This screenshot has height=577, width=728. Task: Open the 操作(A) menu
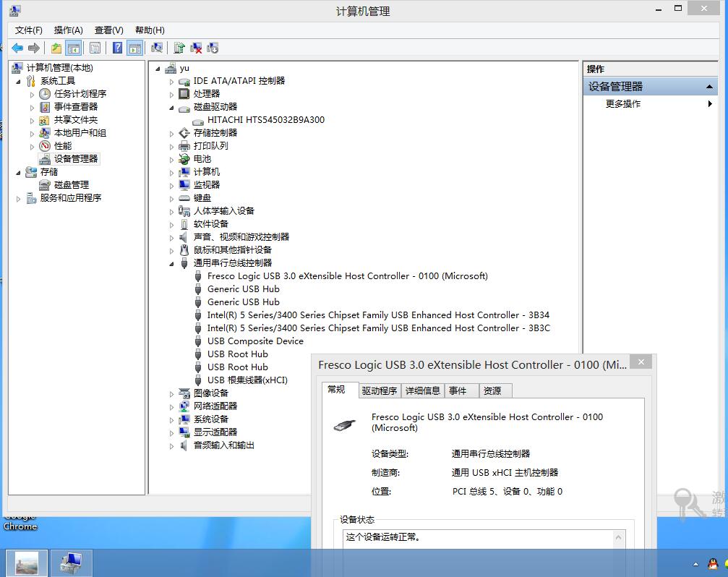[x=68, y=30]
